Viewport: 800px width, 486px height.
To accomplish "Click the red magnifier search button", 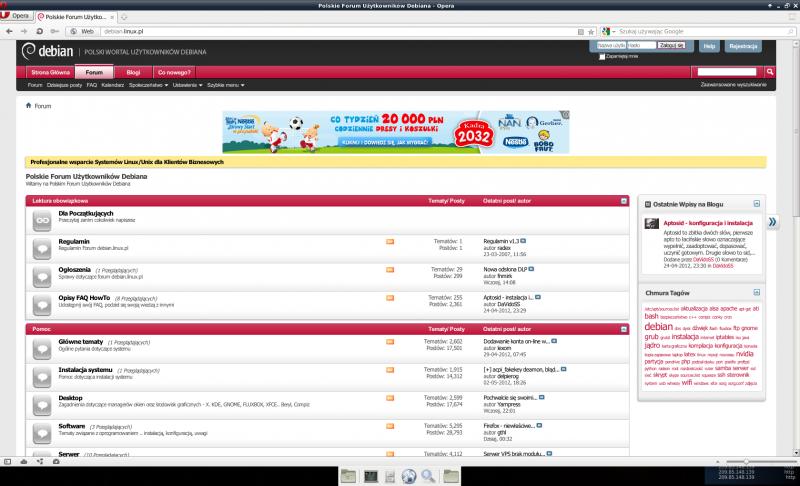I will (770, 72).
